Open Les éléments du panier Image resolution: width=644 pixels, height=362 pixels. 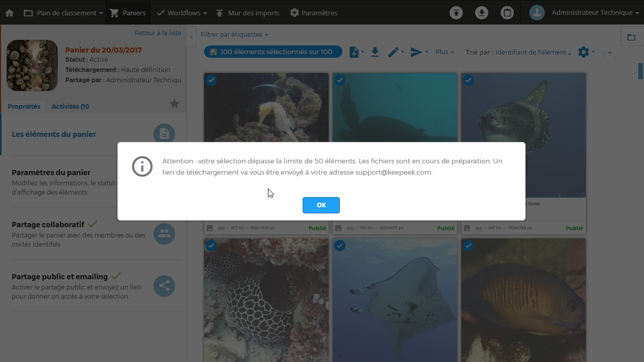tap(54, 134)
